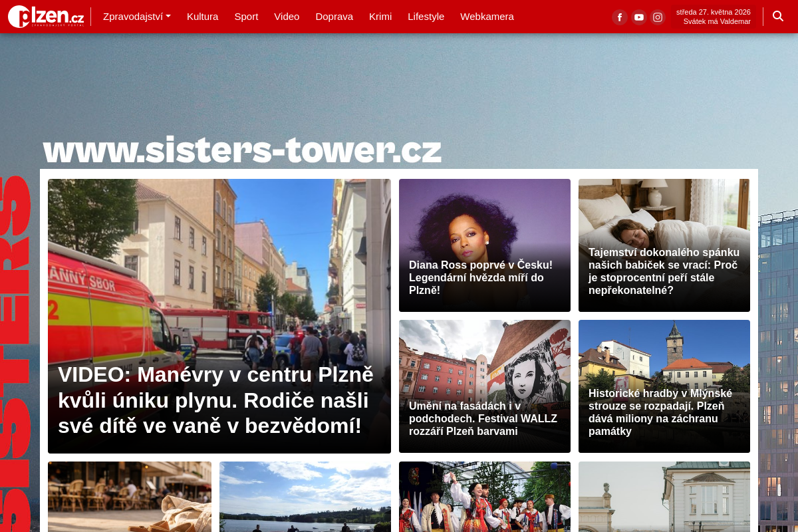Open the www.sisters-tower.cz advertisement banner
Image resolution: width=798 pixels, height=532 pixels.
click(x=243, y=150)
